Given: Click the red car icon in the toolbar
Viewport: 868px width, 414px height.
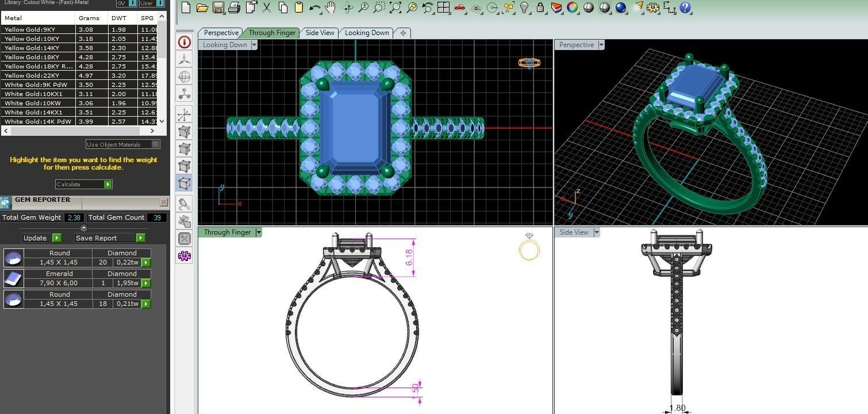Looking at the screenshot, I should click(x=459, y=7).
